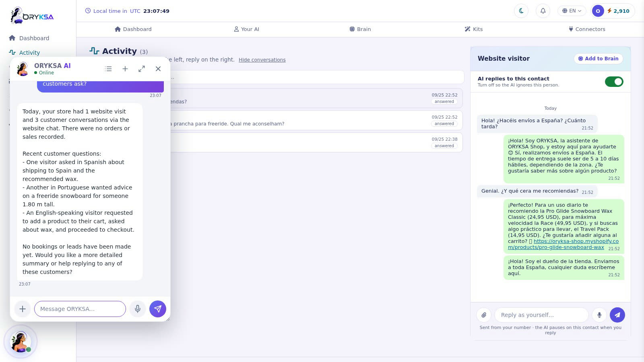The width and height of the screenshot is (644, 362).
Task: Switch to Brain tab
Action: [360, 29]
